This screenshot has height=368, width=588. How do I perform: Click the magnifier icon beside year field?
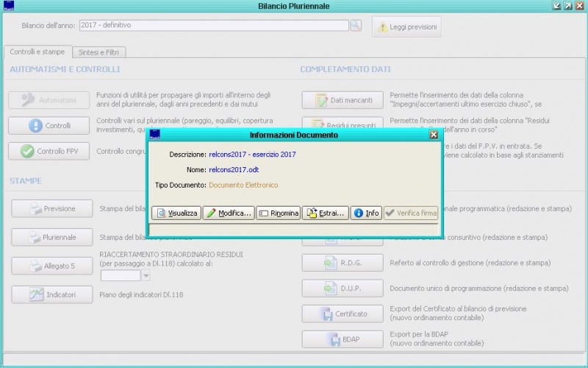coord(356,26)
